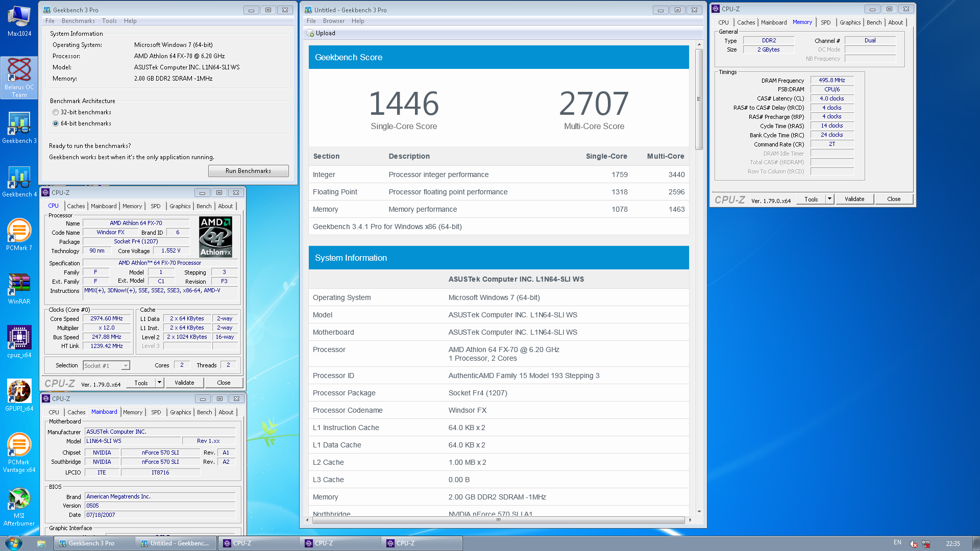Click Close in CPU-Z CPU window
This screenshot has height=551, width=980.
[x=224, y=382]
